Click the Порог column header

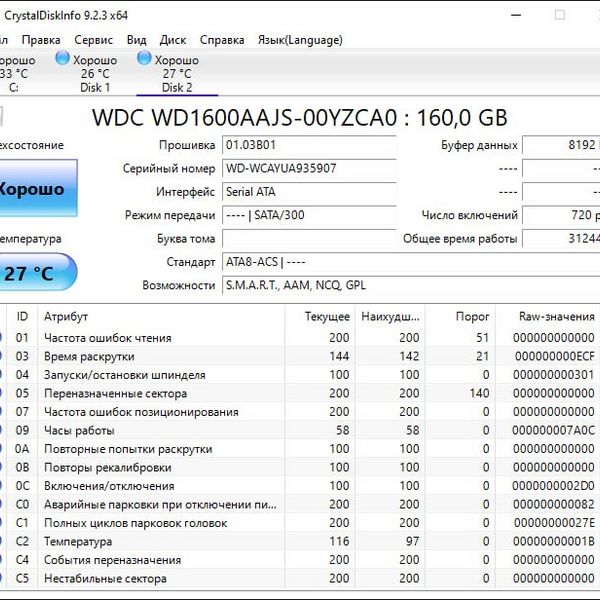(x=460, y=316)
